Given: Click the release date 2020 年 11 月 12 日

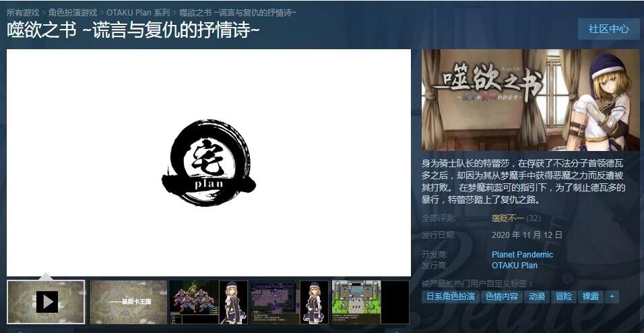Looking at the screenshot, I should pos(527,235).
